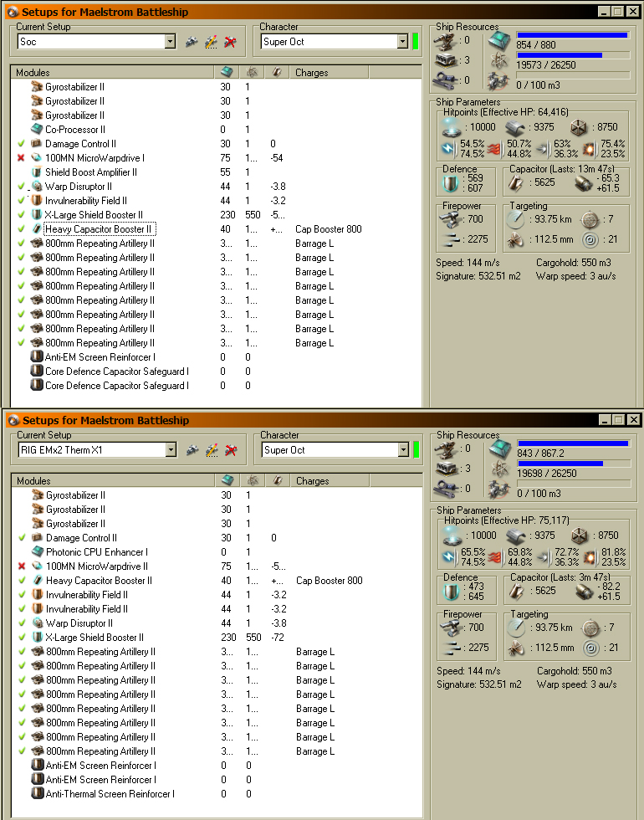Click Charges column header in Soc setup

330,72
